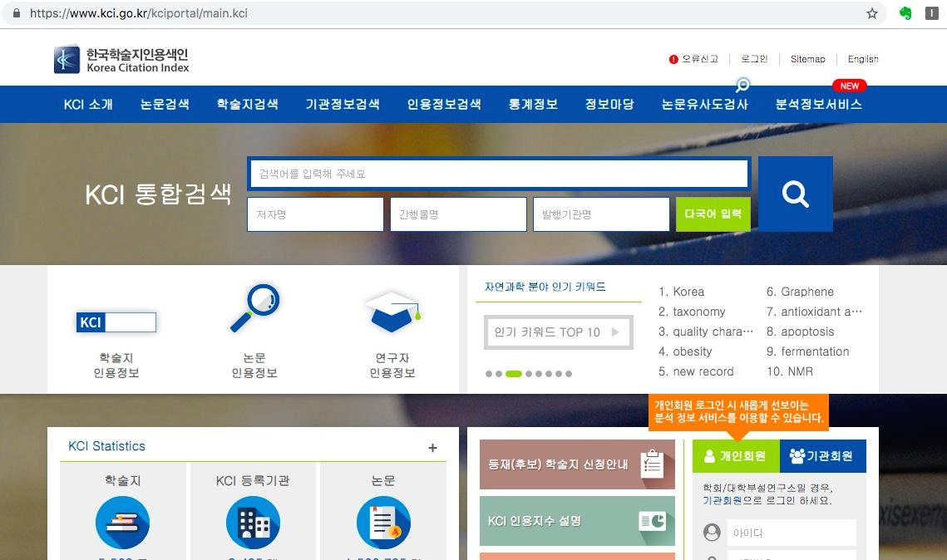Click the 자연과학 분야 인기 키워드 heading
Screen dimensions: 947x560
click(545, 287)
